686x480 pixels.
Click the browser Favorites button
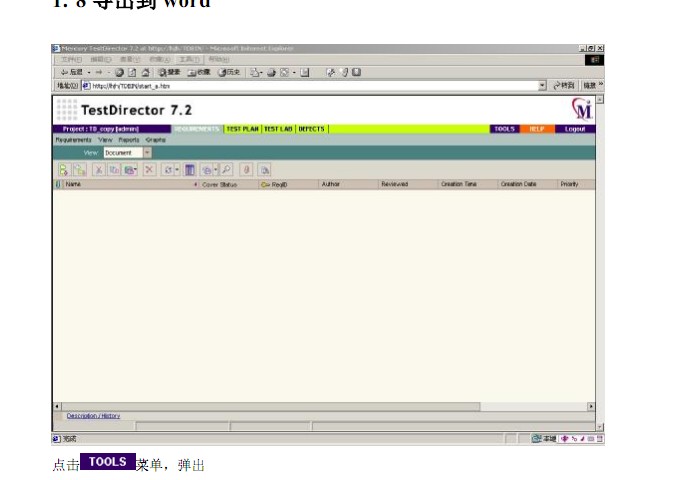(x=199, y=72)
